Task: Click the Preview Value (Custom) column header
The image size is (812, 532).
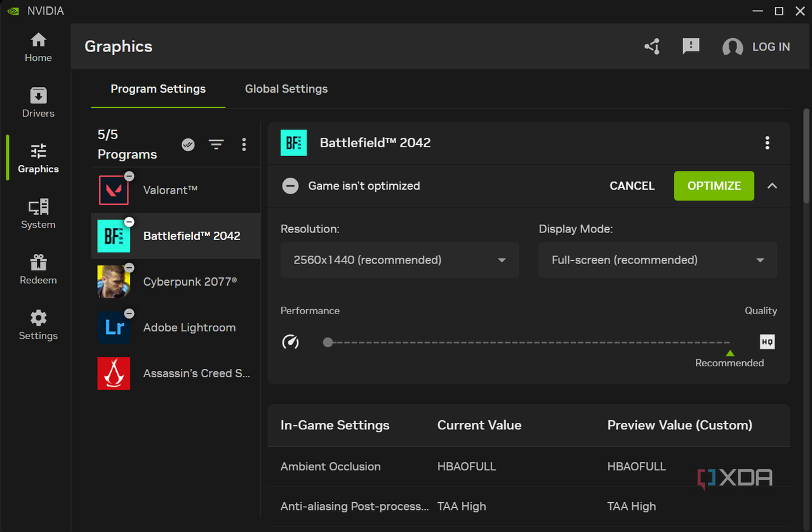Action: point(679,425)
